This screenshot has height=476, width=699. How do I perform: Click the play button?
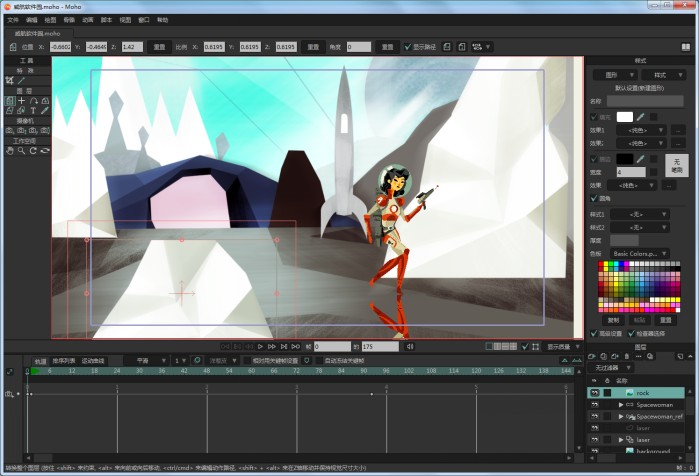coord(260,346)
